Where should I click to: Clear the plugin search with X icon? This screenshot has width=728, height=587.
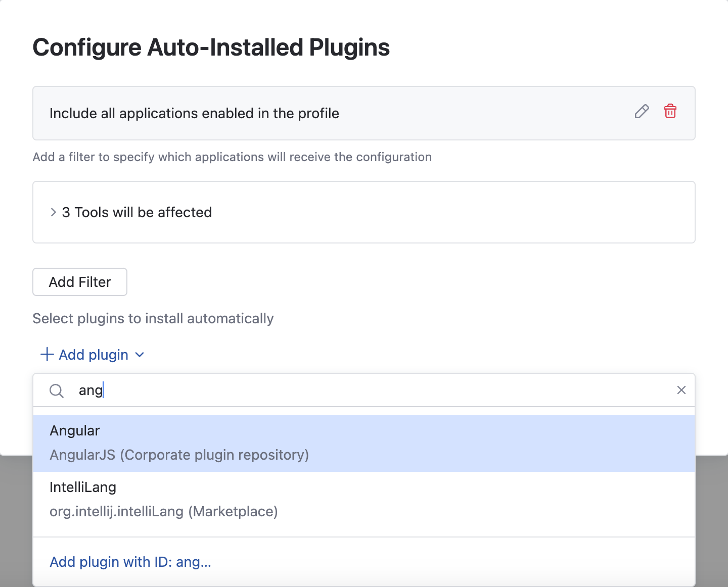click(681, 390)
